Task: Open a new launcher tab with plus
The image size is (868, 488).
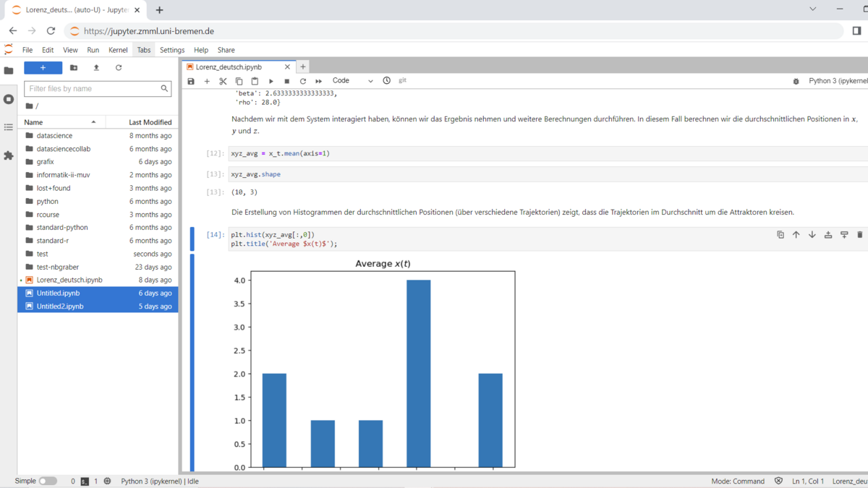Action: coord(303,67)
